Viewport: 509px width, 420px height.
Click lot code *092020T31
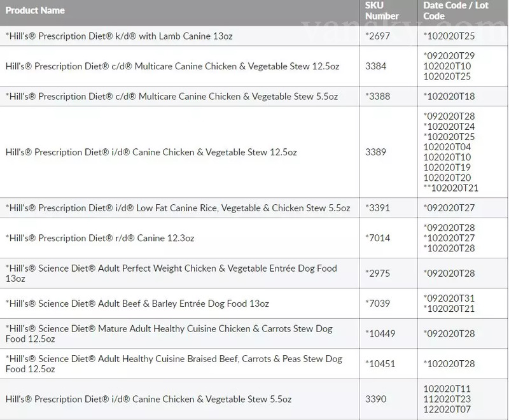point(449,298)
